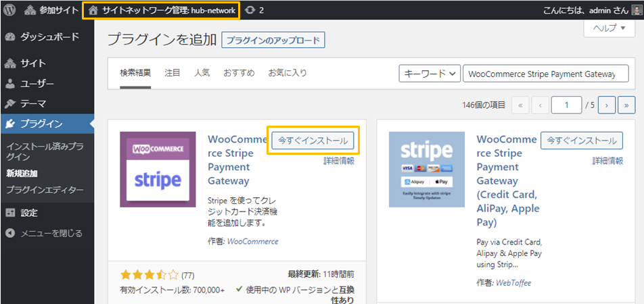
Task: Click the WebToffee author link
Action: [x=514, y=282]
